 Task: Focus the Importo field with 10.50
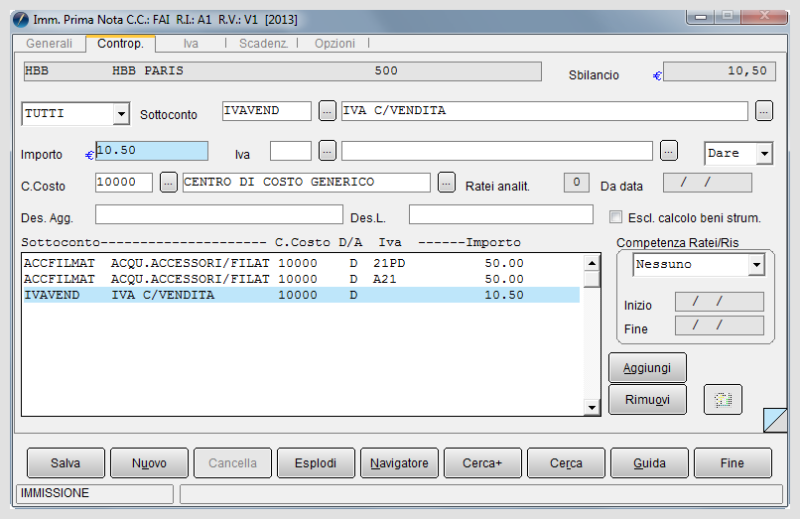coord(152,151)
